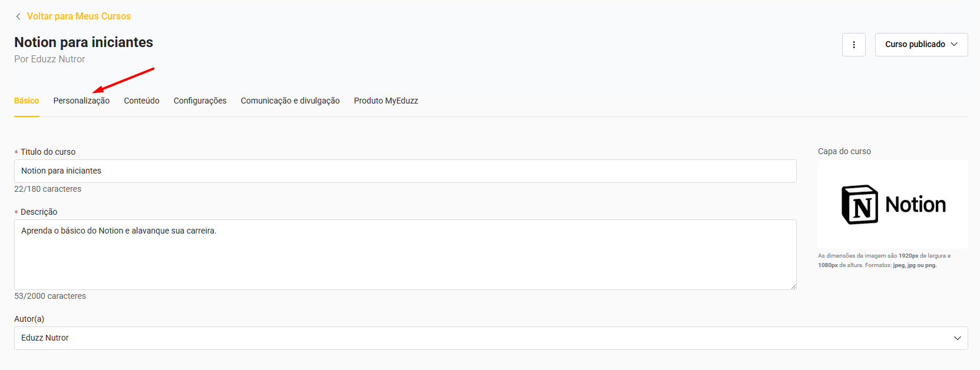The height and width of the screenshot is (370, 980).
Task: Click the chevron arrow in Autor(a) field
Action: pyautogui.click(x=957, y=338)
